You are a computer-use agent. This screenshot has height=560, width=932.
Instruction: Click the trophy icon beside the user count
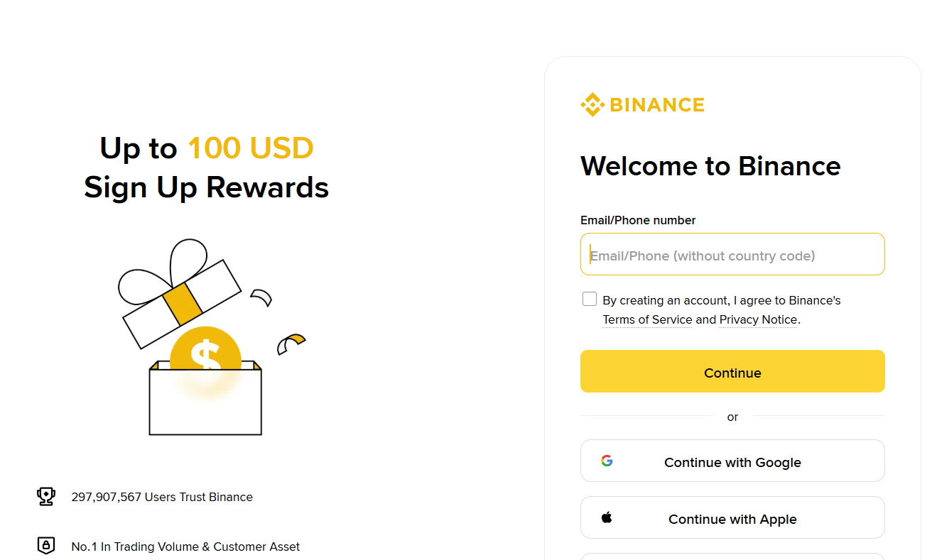46,497
